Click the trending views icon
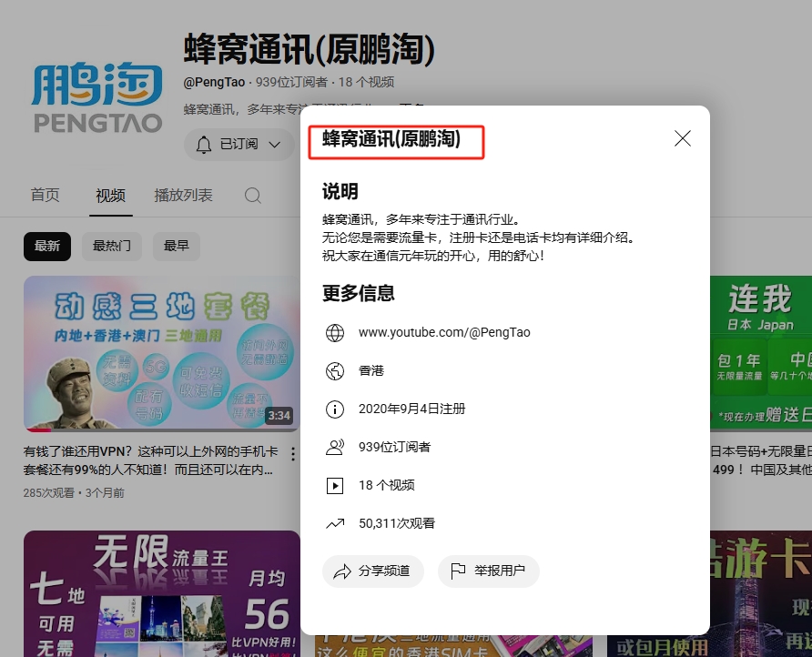 pos(335,524)
